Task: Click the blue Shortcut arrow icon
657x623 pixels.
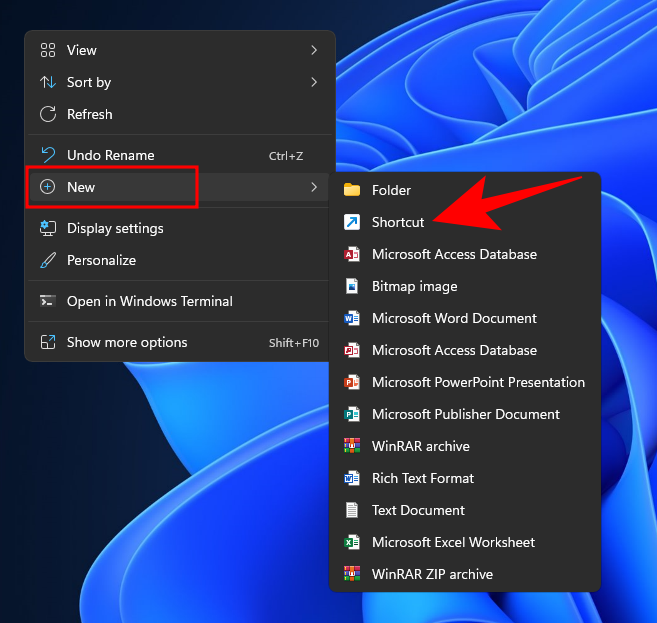Action: pos(351,222)
